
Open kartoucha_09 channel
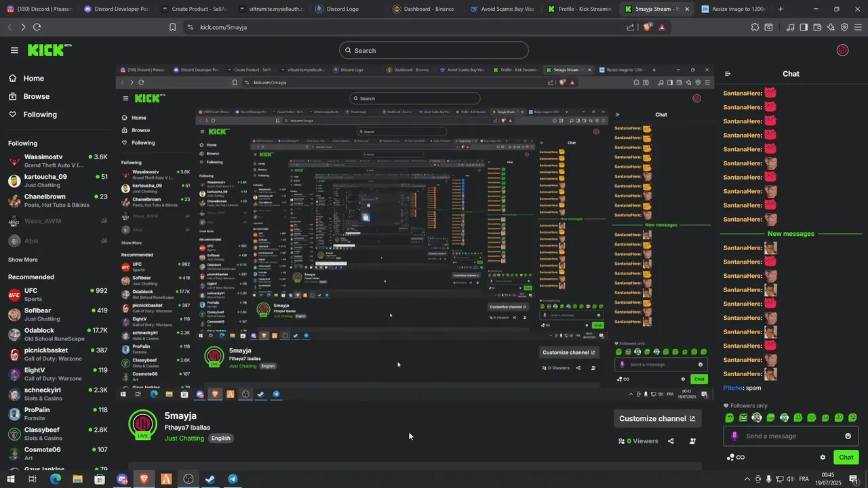(x=57, y=180)
